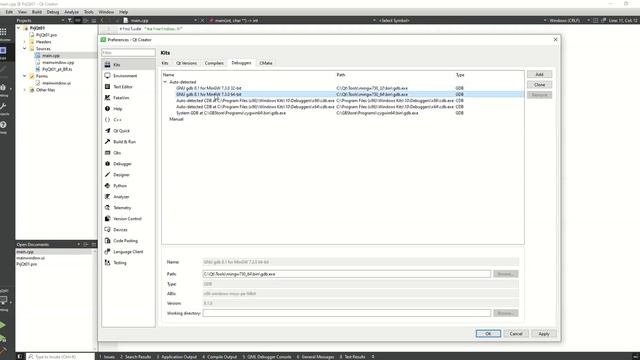
Task: Open Code Pasting category in Preferences
Action: tap(128, 241)
